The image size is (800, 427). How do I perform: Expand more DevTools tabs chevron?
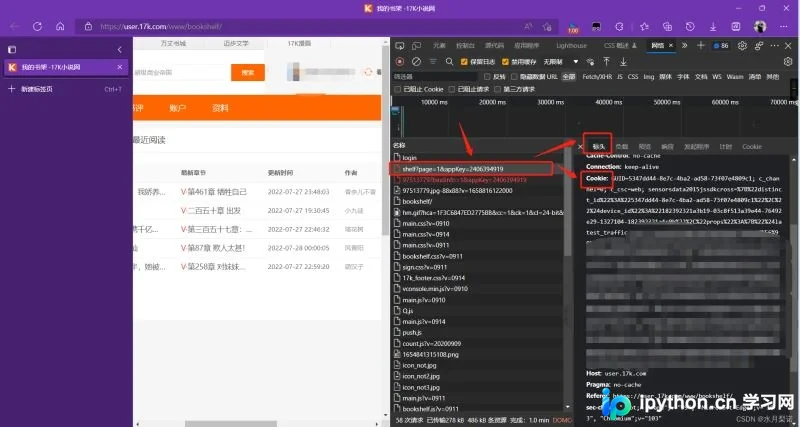tap(684, 45)
